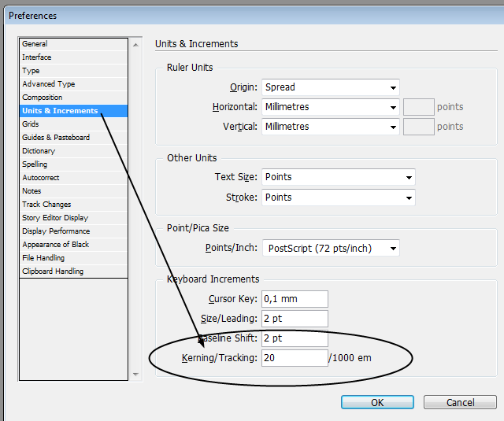Open Autocorrect preferences
The height and width of the screenshot is (421, 504).
(x=73, y=178)
